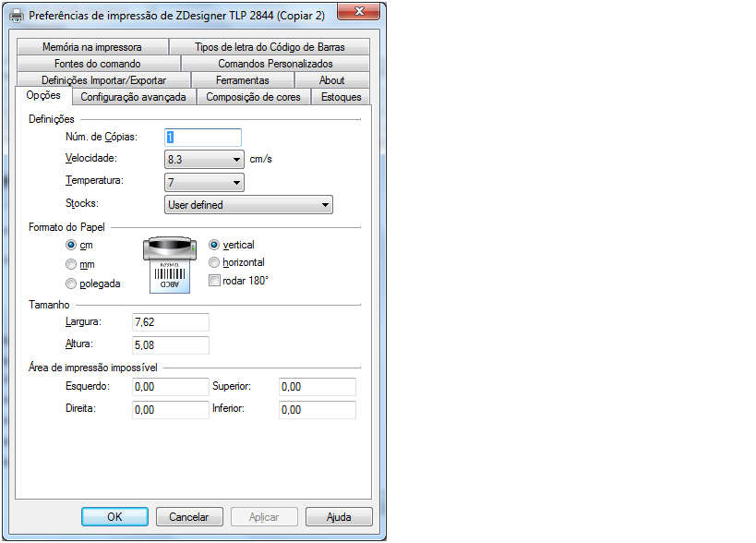Switch to the Ferramentas tab
This screenshot has height=543, width=756.
point(243,80)
